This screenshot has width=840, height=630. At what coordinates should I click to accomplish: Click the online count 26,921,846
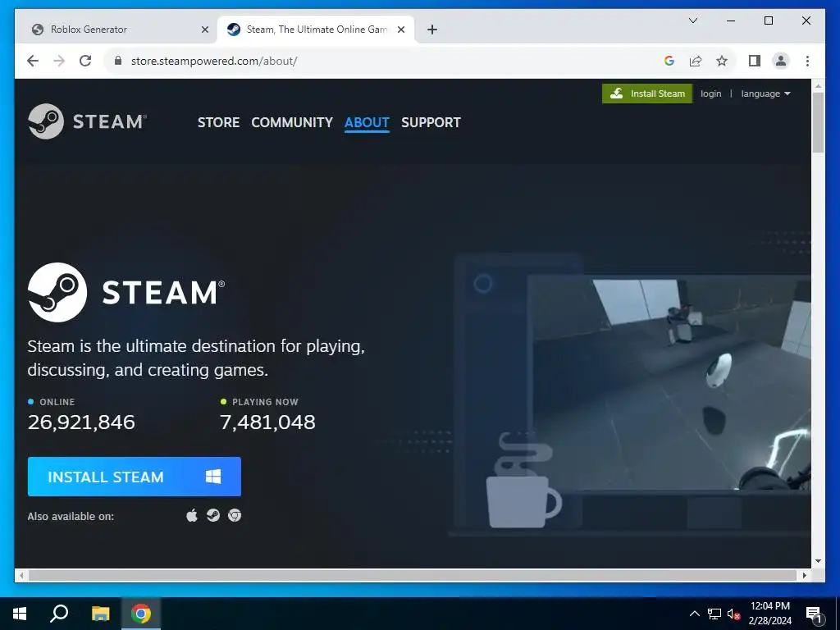pos(81,422)
